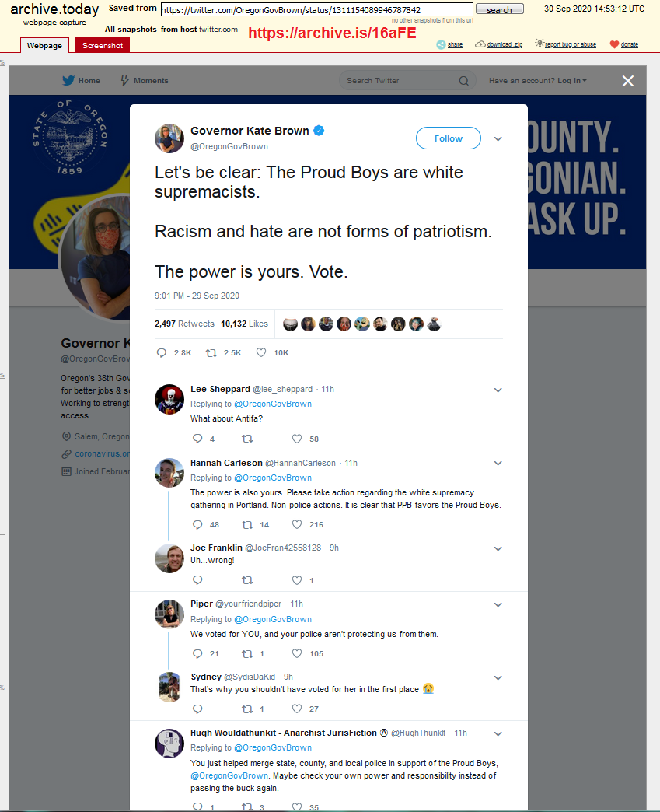Image resolution: width=660 pixels, height=812 pixels.
Task: Click the Twitter bird Home icon
Action: (68, 81)
